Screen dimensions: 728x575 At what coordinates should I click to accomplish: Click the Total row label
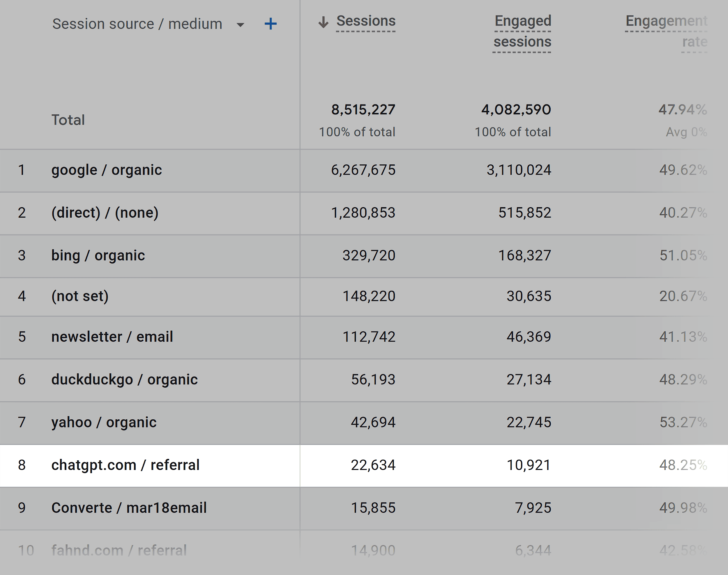pos(68,120)
